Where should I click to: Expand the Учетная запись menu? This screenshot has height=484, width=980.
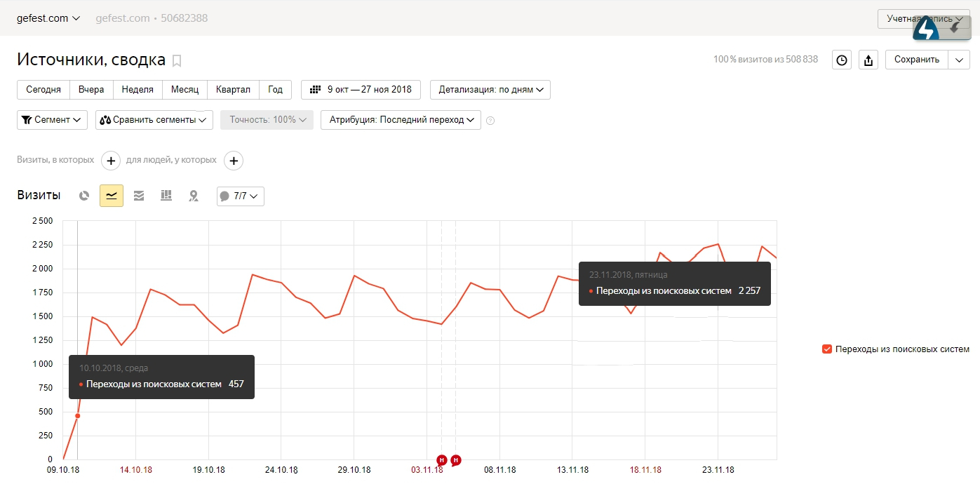(x=925, y=19)
